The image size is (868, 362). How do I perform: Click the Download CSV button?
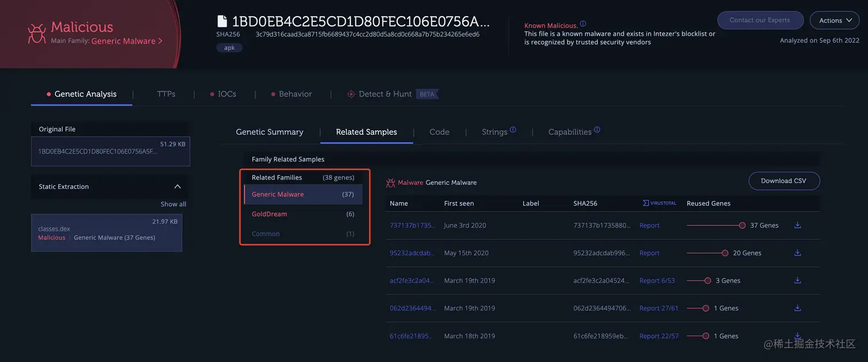pos(784,181)
